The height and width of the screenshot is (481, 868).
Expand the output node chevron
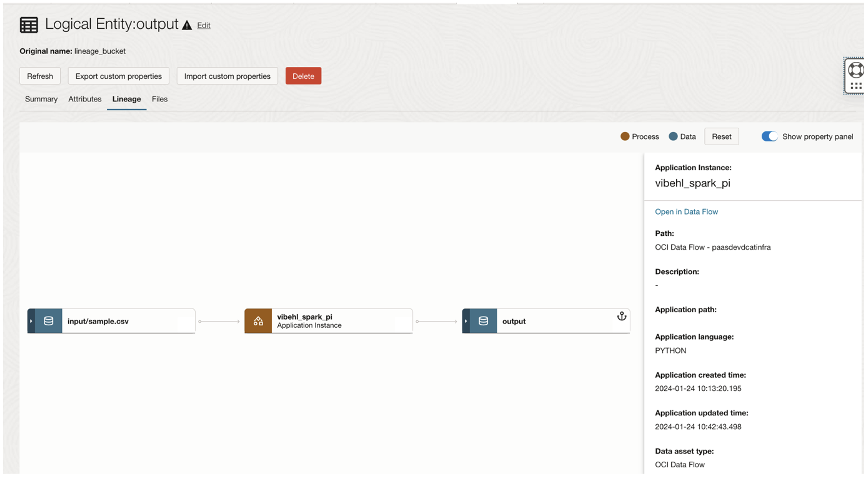(x=466, y=321)
